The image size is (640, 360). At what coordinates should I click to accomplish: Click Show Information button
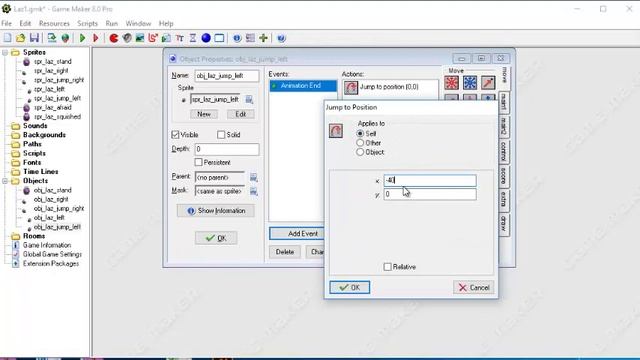pos(216,211)
